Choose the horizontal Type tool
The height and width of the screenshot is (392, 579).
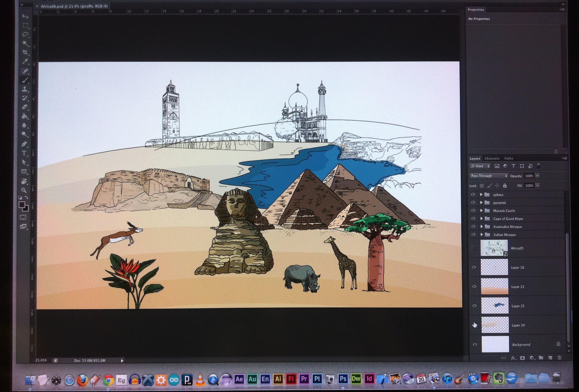click(x=24, y=153)
